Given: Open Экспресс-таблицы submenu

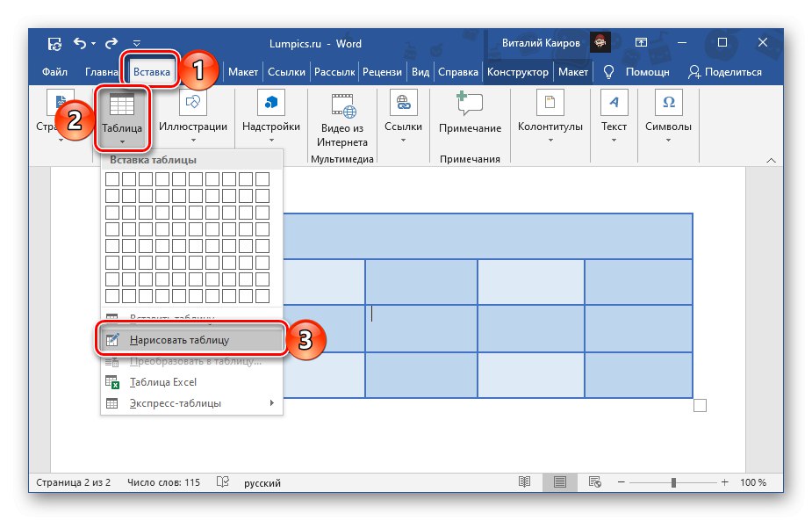Looking at the screenshot, I should [x=192, y=403].
